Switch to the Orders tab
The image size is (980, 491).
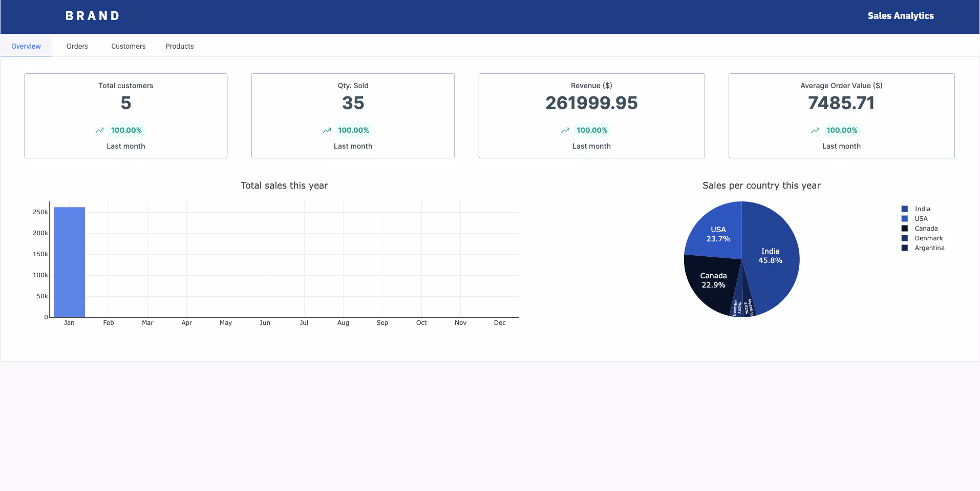coord(77,46)
